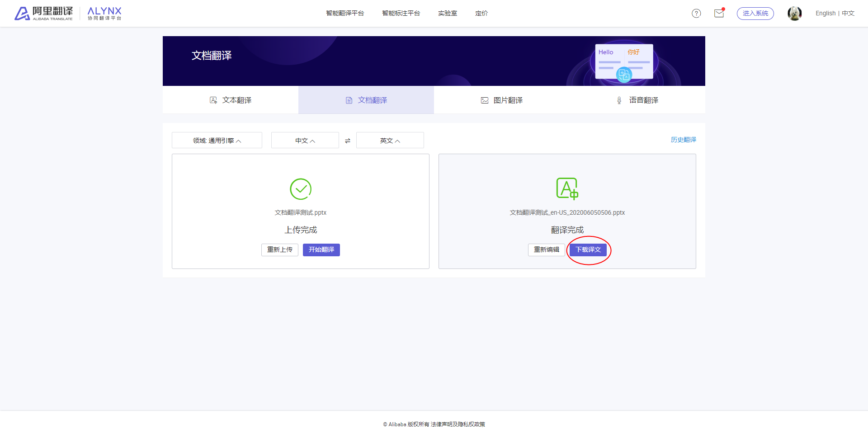Click the Hello/你好 banner illustration

click(624, 63)
